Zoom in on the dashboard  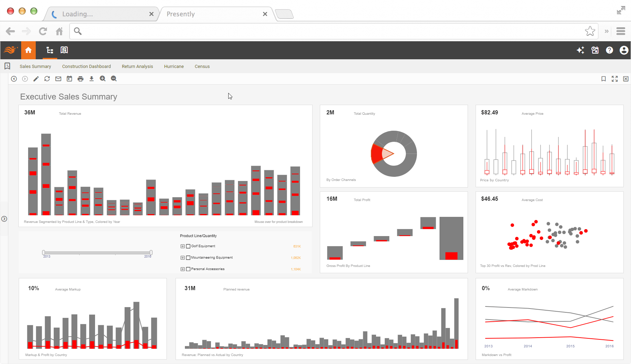tap(103, 79)
